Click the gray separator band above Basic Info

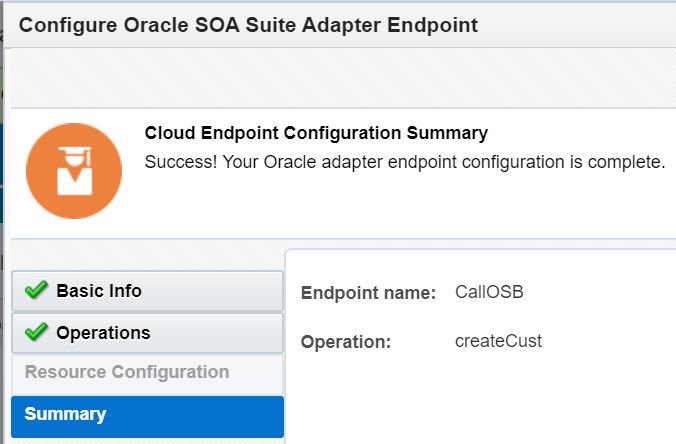147,254
